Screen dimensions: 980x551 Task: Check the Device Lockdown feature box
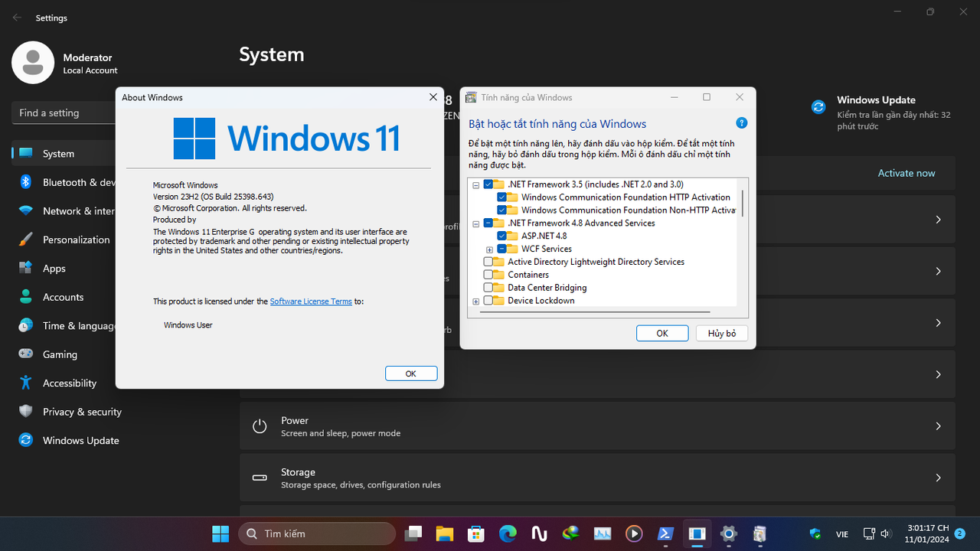click(x=488, y=301)
